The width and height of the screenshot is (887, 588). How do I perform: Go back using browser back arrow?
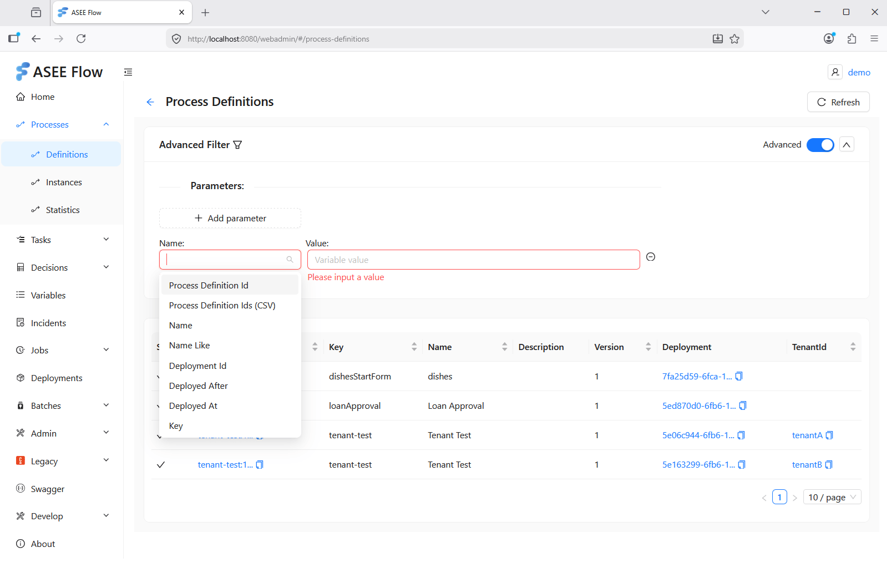click(x=36, y=39)
